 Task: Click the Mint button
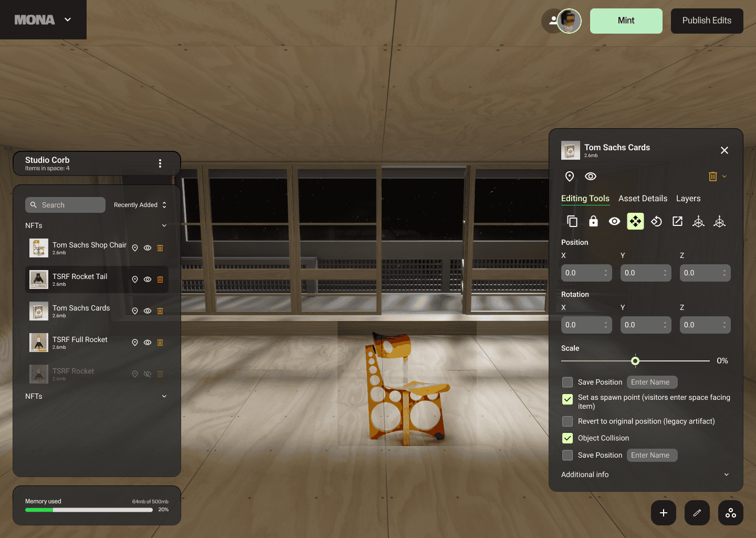coord(626,21)
